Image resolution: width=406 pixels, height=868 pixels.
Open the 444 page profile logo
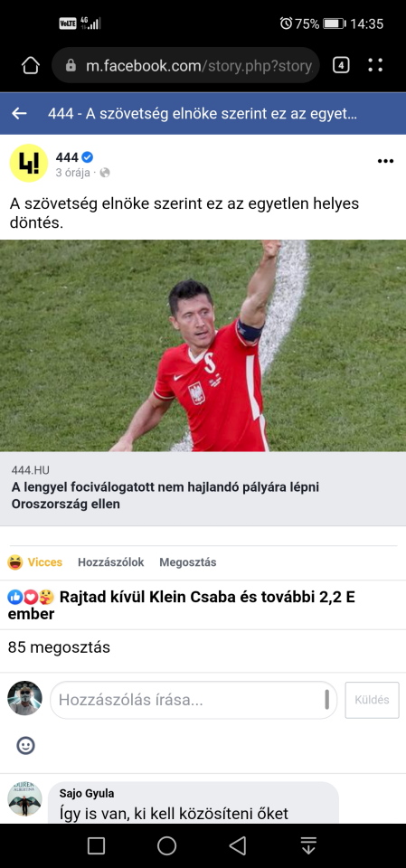(x=29, y=163)
